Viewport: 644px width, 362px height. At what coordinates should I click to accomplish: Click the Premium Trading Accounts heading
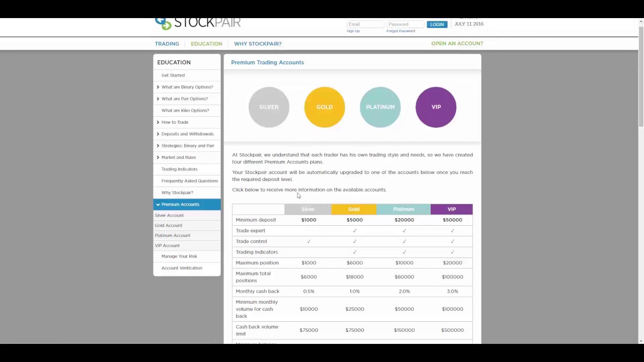(x=268, y=62)
